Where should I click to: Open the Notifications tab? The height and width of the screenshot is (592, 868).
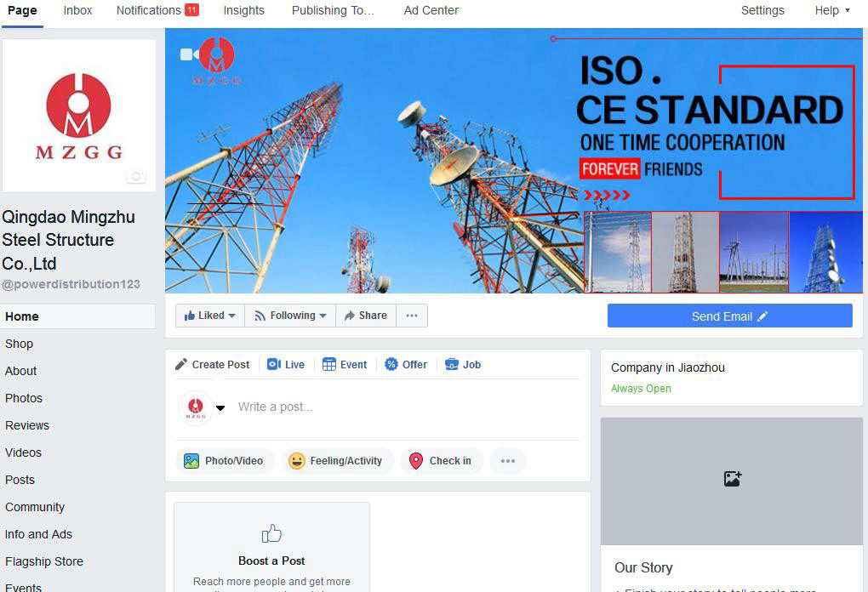[157, 10]
